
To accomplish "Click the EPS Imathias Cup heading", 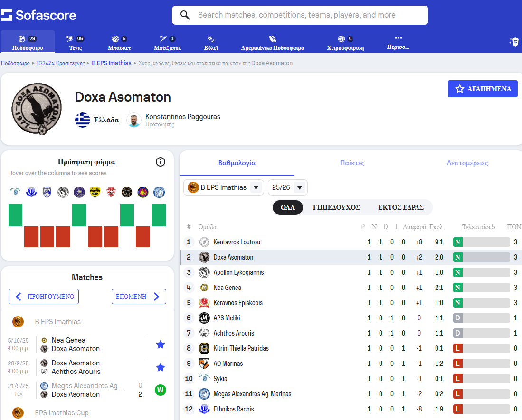I will [x=62, y=413].
